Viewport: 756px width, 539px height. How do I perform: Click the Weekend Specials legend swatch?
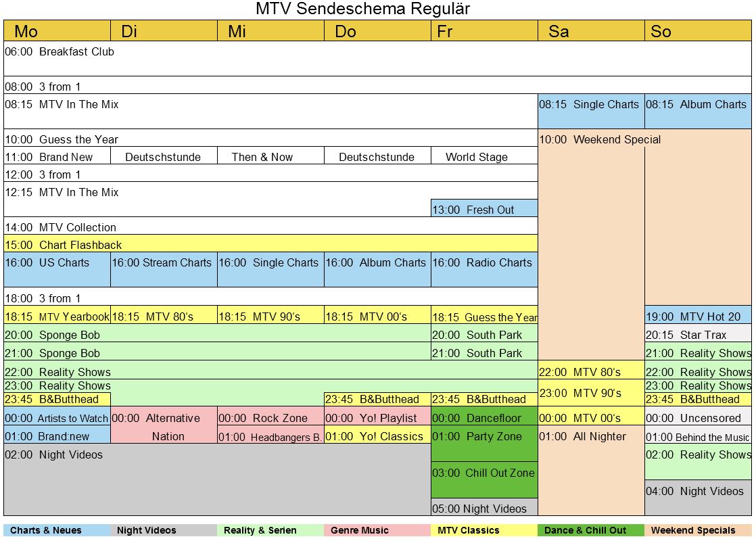698,530
